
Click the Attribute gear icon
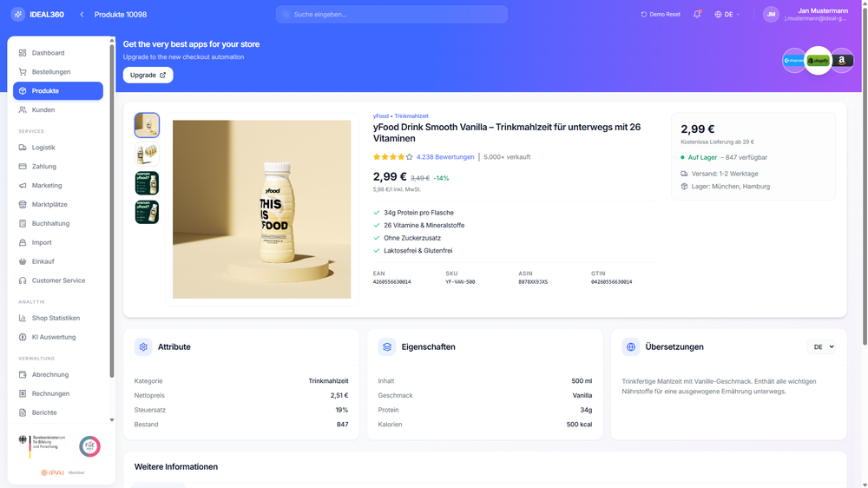click(x=143, y=346)
